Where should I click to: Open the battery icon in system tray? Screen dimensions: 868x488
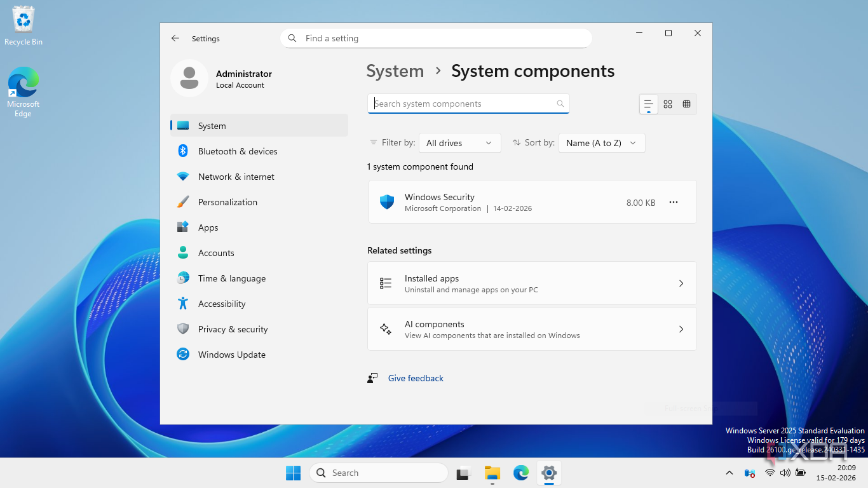point(800,473)
